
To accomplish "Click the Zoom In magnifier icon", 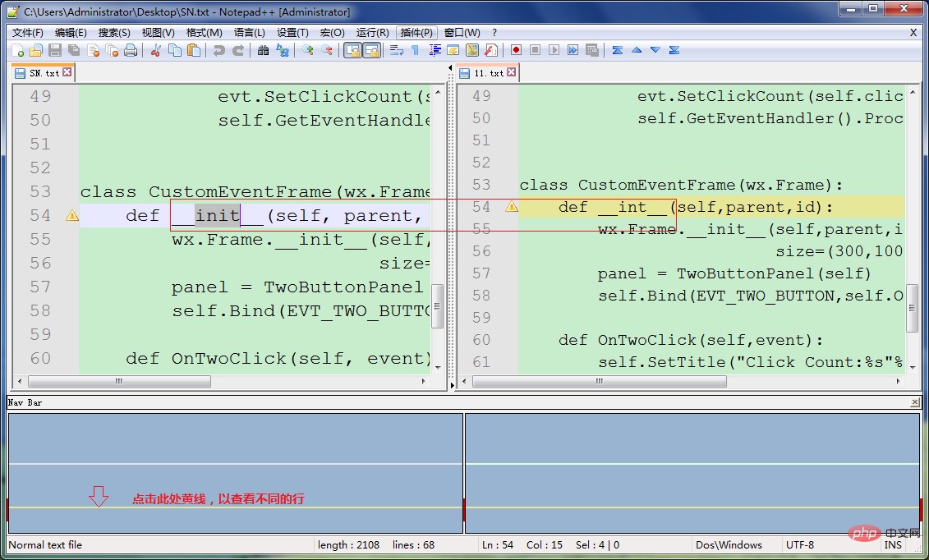I will tap(308, 51).
